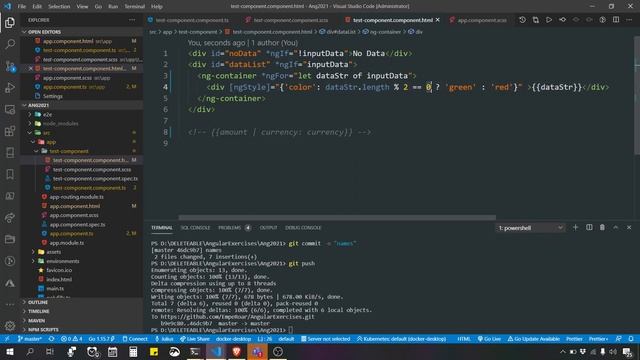Image resolution: width=640 pixels, height=360 pixels.
Task: Open the powershell terminal selector dropdown
Action: (530, 228)
